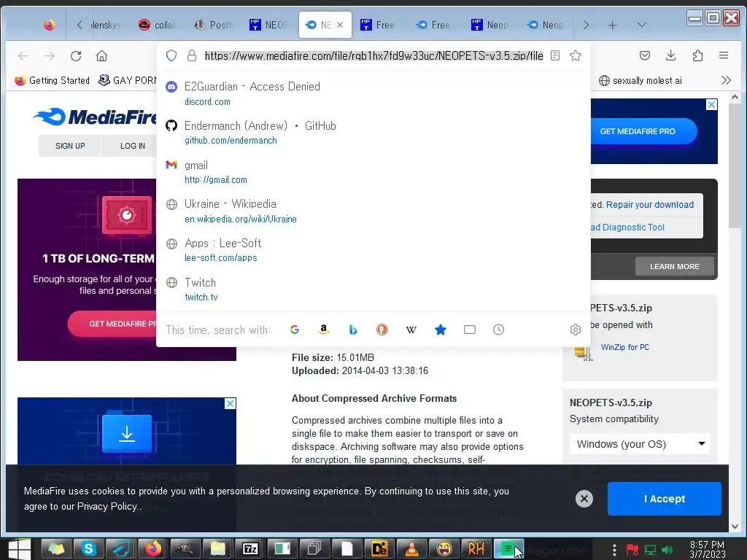Open search settings gear icon

(x=576, y=330)
